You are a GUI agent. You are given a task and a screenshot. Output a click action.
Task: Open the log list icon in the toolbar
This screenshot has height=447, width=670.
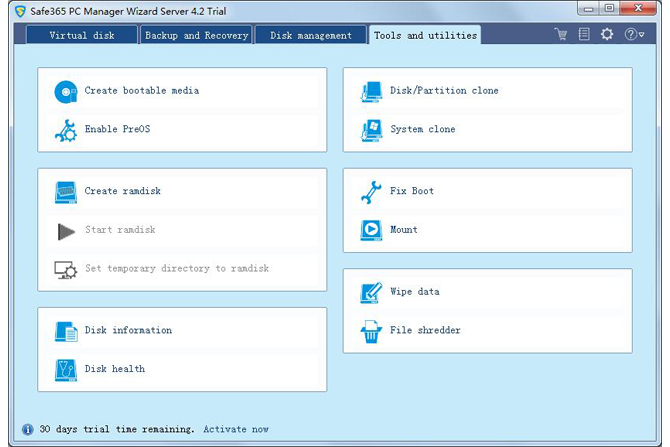point(584,34)
